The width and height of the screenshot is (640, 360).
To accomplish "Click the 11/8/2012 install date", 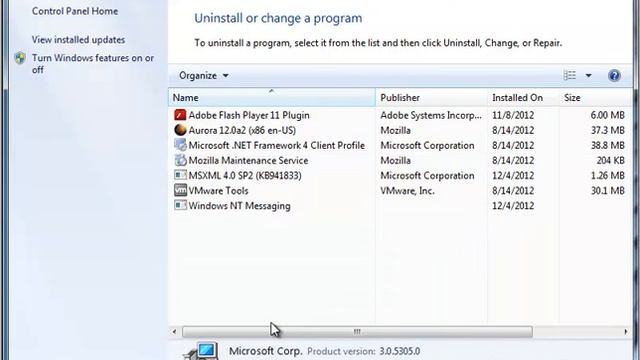I will [513, 115].
